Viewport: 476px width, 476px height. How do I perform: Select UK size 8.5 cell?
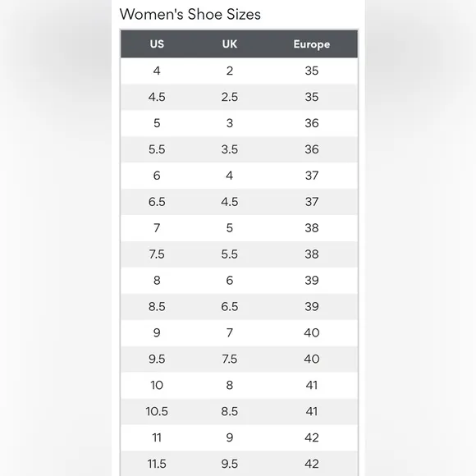tap(230, 412)
